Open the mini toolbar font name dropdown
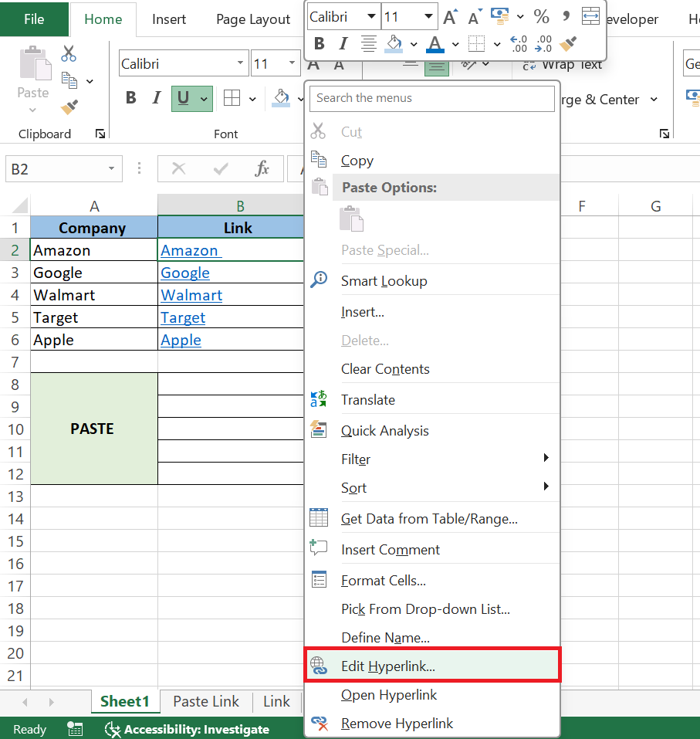The image size is (700, 739). 371,16
